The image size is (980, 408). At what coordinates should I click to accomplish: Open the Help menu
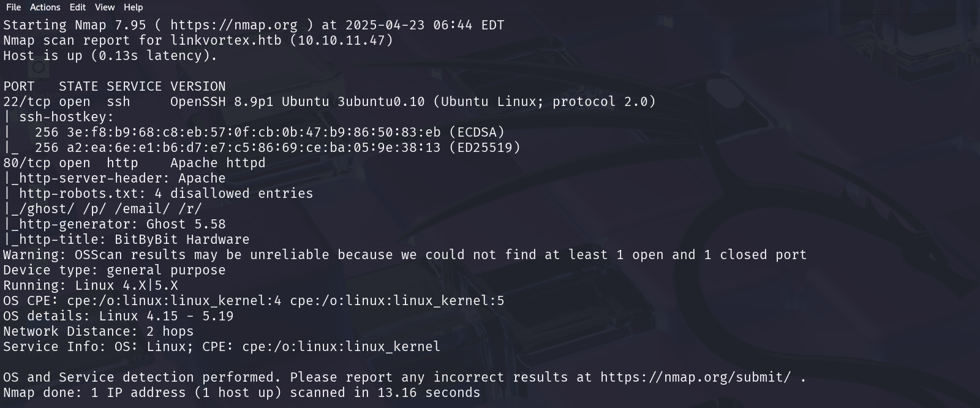pos(134,7)
